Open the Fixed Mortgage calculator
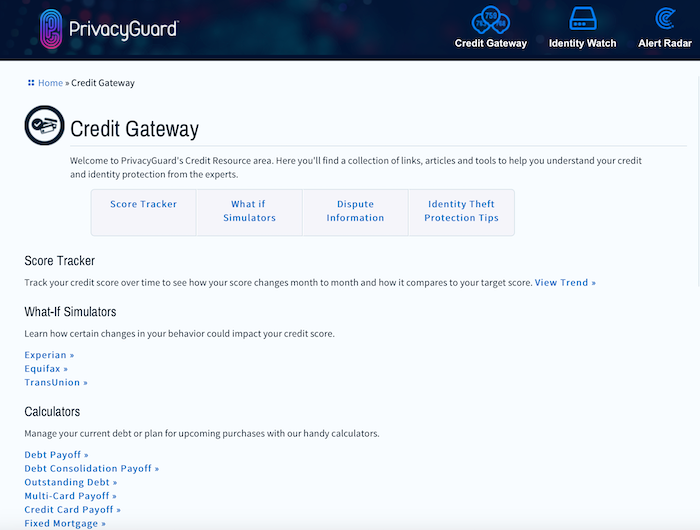This screenshot has width=700, height=530. 65,524
